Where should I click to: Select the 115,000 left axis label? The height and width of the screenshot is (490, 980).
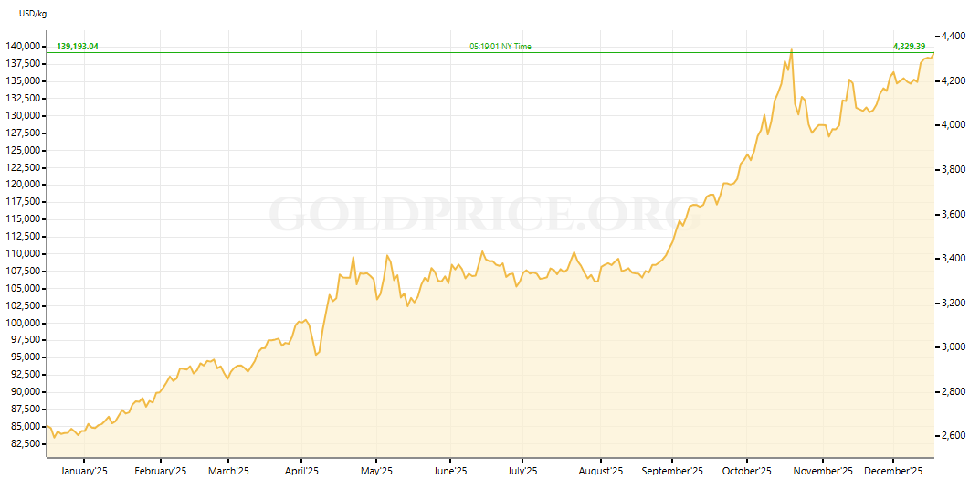(23, 219)
